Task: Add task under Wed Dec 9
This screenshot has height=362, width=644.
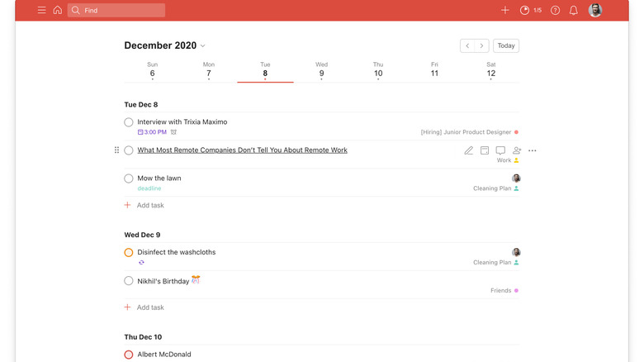Action: pos(144,307)
